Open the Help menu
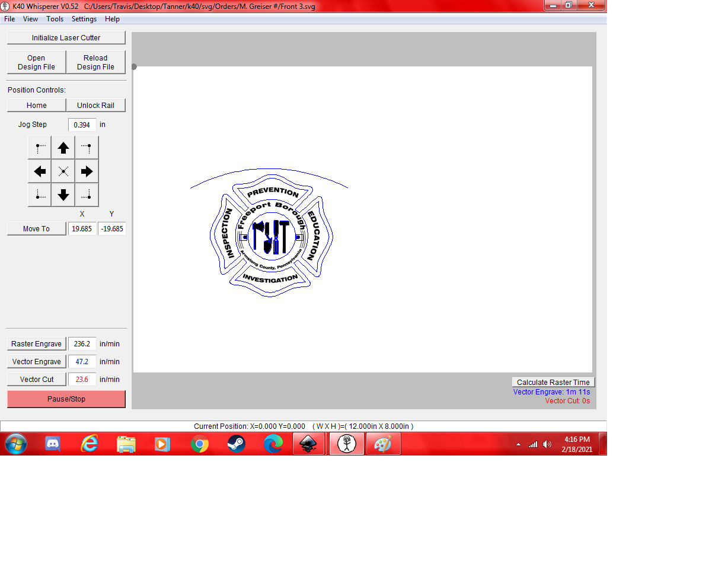The height and width of the screenshot is (586, 728). 112,19
